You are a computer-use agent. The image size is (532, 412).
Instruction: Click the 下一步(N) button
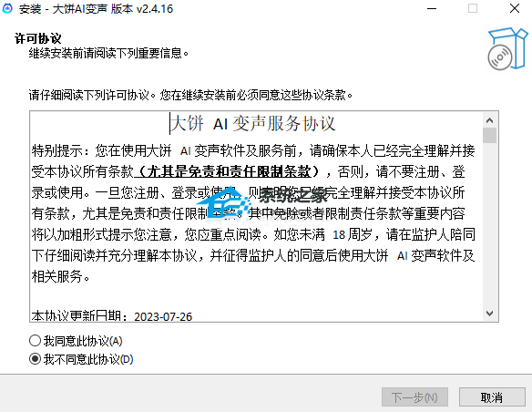[414, 397]
